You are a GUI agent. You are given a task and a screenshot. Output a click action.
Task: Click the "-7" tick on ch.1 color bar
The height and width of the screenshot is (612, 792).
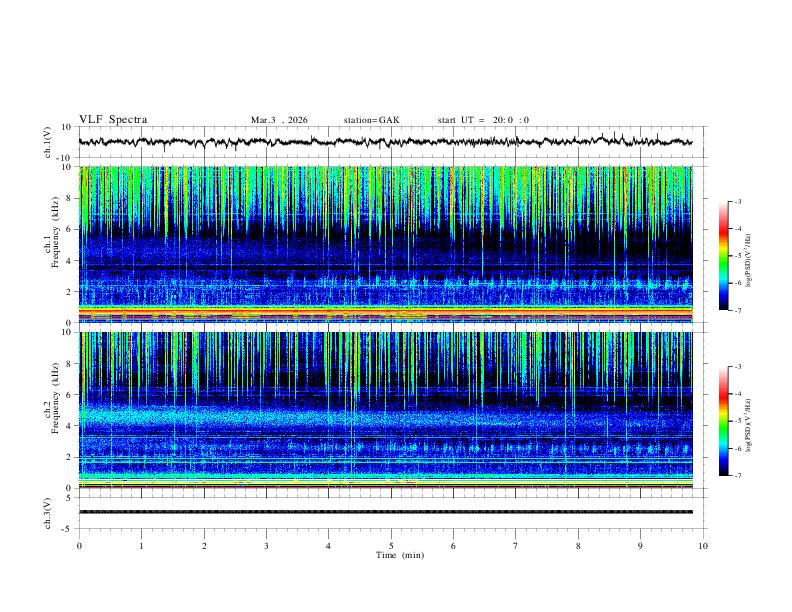click(737, 311)
